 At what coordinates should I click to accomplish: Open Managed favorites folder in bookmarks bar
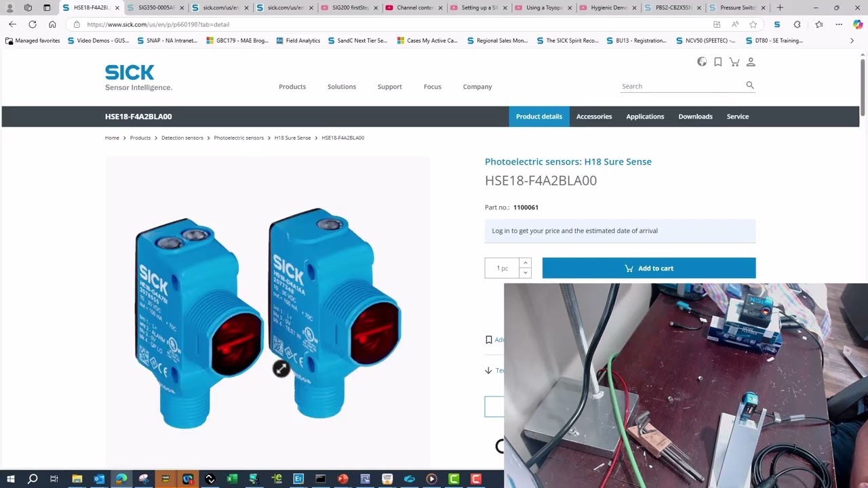coord(33,41)
